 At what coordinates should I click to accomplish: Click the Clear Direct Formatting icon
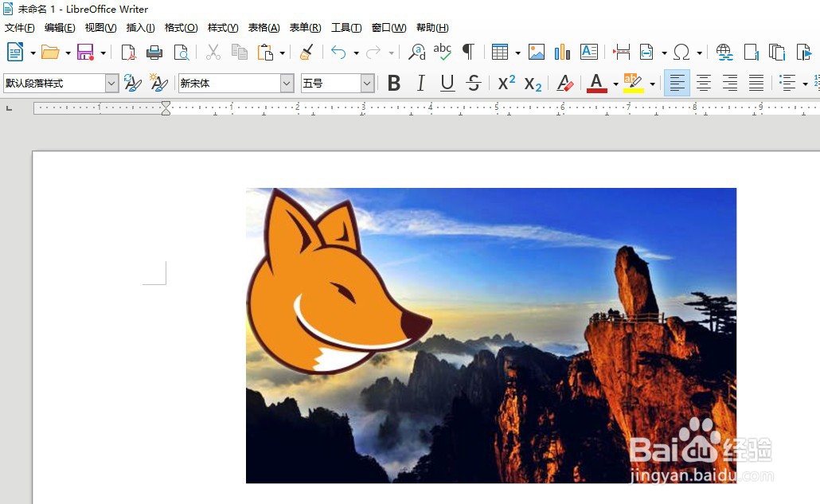coord(564,83)
